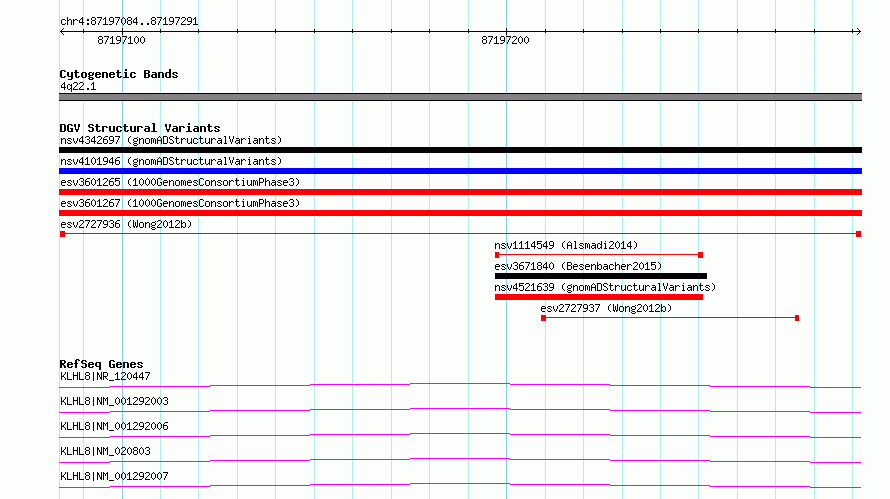The width and height of the screenshot is (890, 499).
Task: Open the KLHL8|NM_001292007 transcript label
Action: [x=114, y=476]
